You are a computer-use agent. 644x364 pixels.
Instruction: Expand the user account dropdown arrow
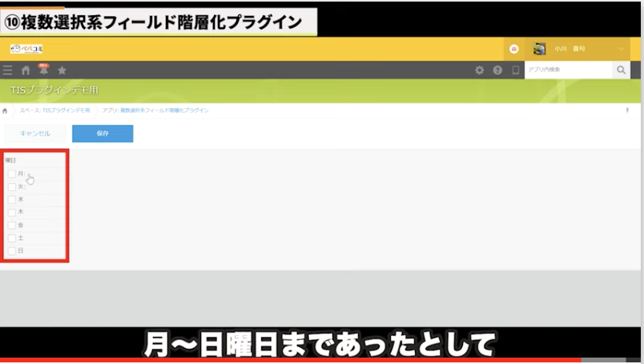622,49
